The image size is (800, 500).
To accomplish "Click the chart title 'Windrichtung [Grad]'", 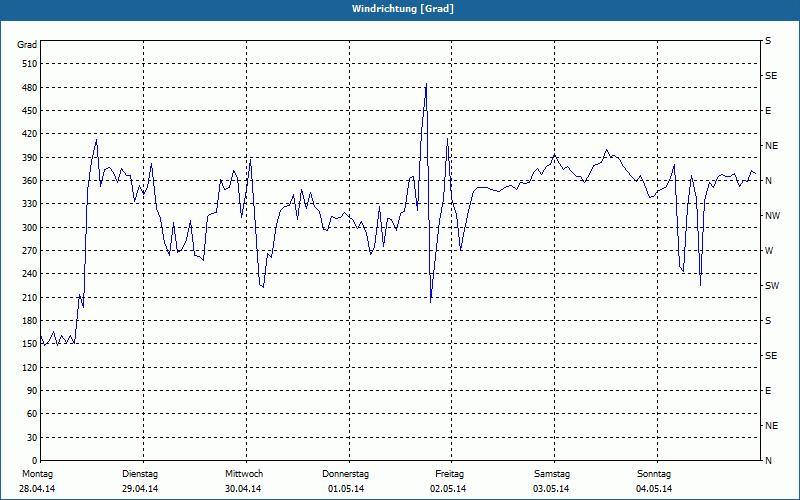I will (x=403, y=9).
